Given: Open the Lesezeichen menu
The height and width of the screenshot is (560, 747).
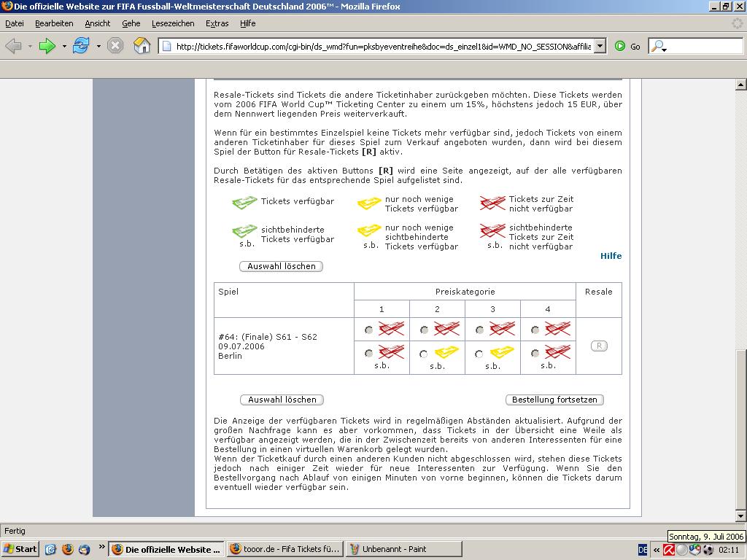Looking at the screenshot, I should (173, 23).
